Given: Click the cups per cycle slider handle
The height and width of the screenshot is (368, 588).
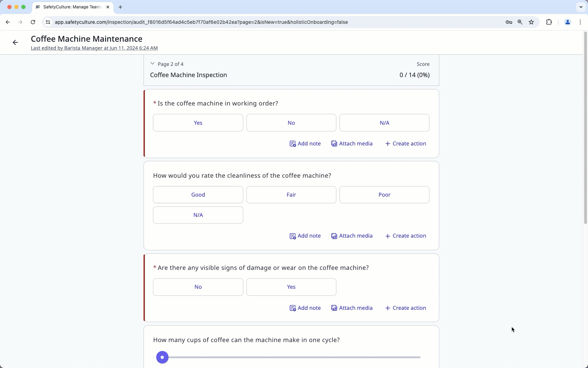Looking at the screenshot, I should [x=162, y=357].
